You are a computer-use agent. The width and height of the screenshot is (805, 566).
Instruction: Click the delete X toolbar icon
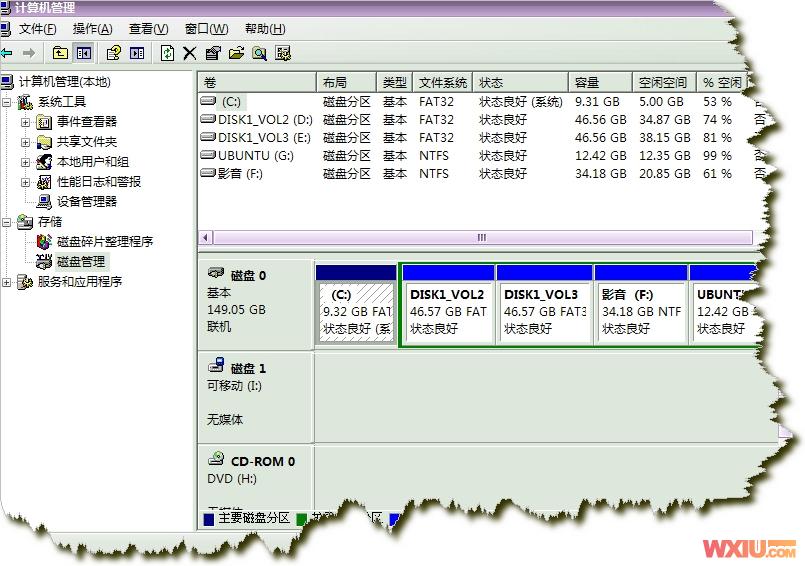click(x=190, y=53)
